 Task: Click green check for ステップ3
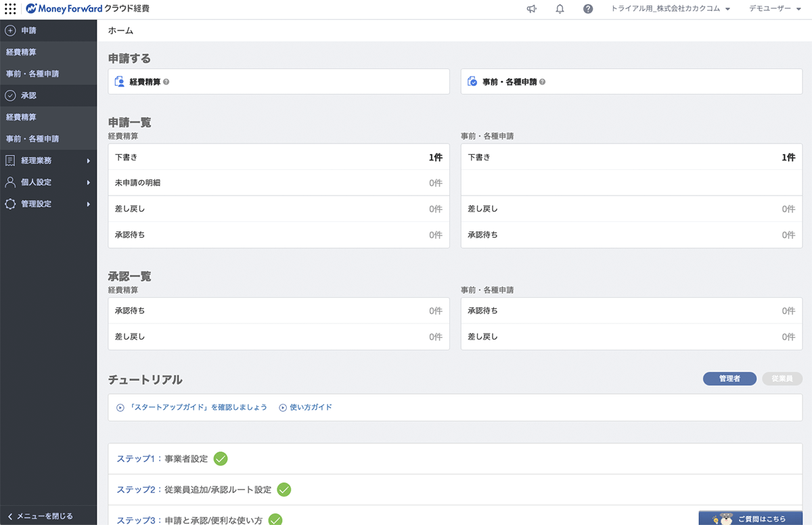pyautogui.click(x=275, y=520)
